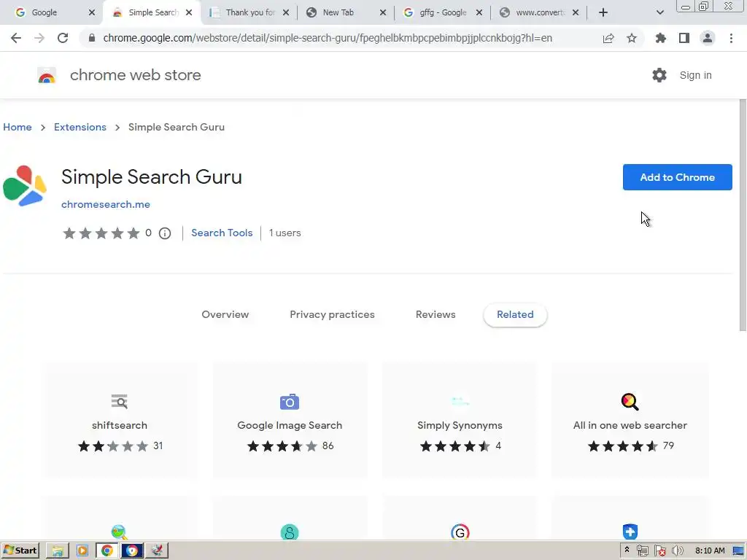Open the Chrome profile avatar
The image size is (747, 560).
[708, 38]
